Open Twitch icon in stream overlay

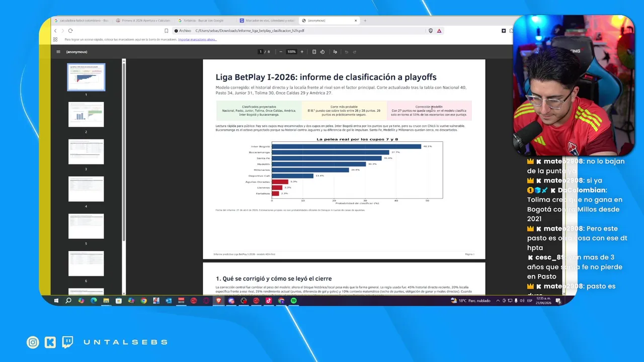tap(67, 342)
